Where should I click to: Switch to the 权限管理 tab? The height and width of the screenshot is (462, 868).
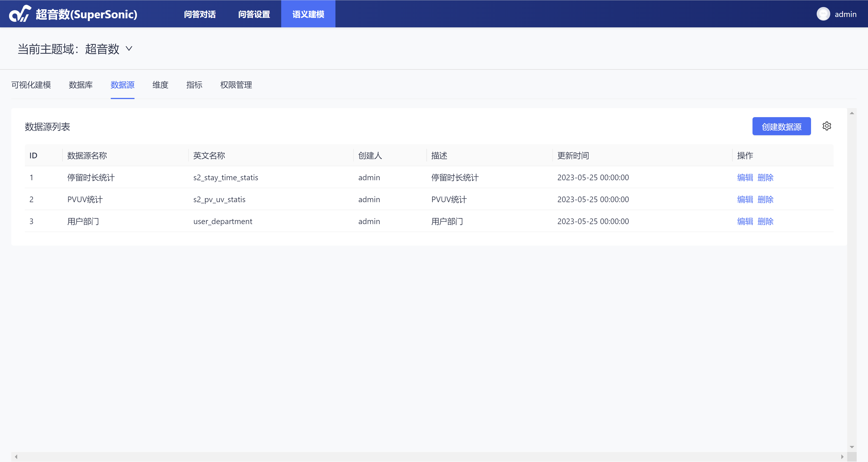(236, 85)
